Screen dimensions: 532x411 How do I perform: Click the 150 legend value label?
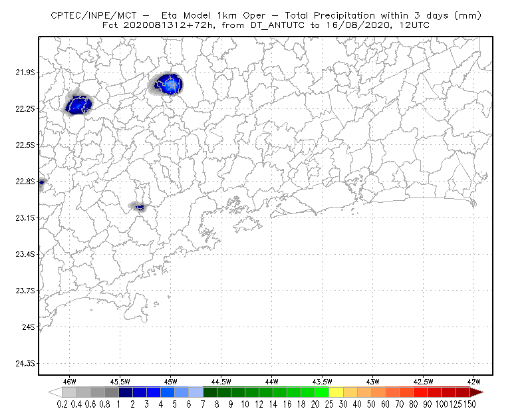(x=469, y=404)
